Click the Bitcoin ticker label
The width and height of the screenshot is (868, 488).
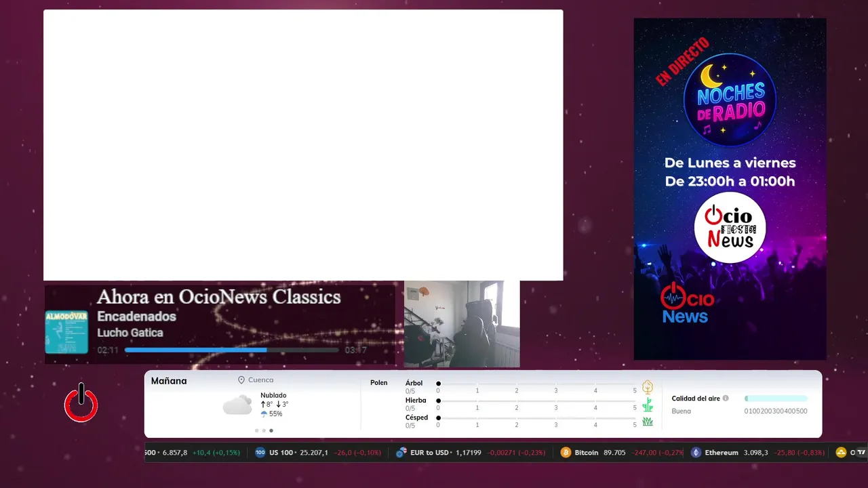coord(586,453)
